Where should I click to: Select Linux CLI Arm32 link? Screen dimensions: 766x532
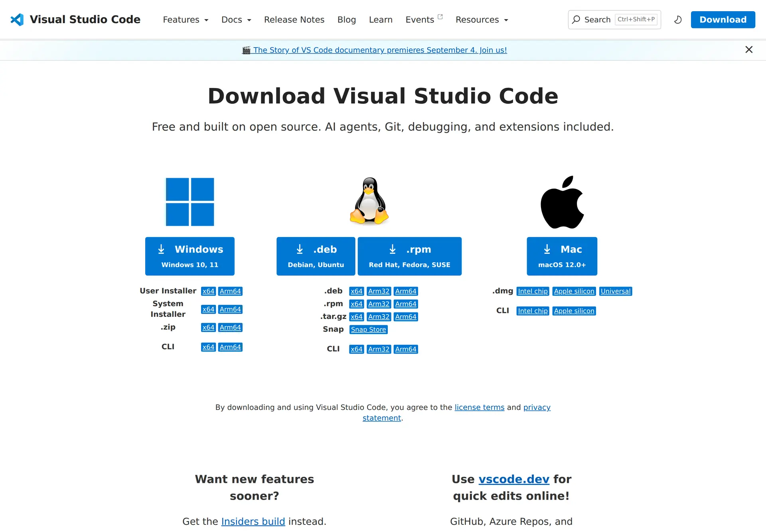click(379, 349)
